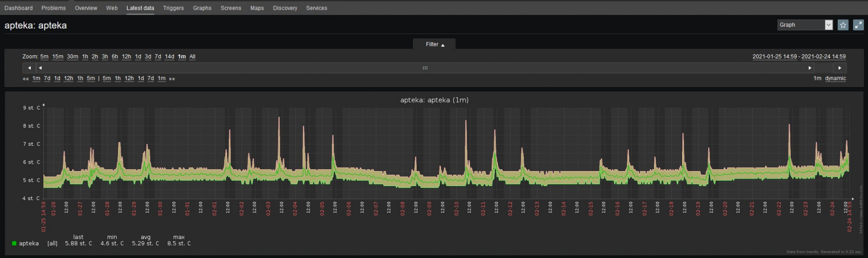Click the far-right scroll forward arrow button
Image resolution: width=868 pixels, height=258 pixels.
840,68
